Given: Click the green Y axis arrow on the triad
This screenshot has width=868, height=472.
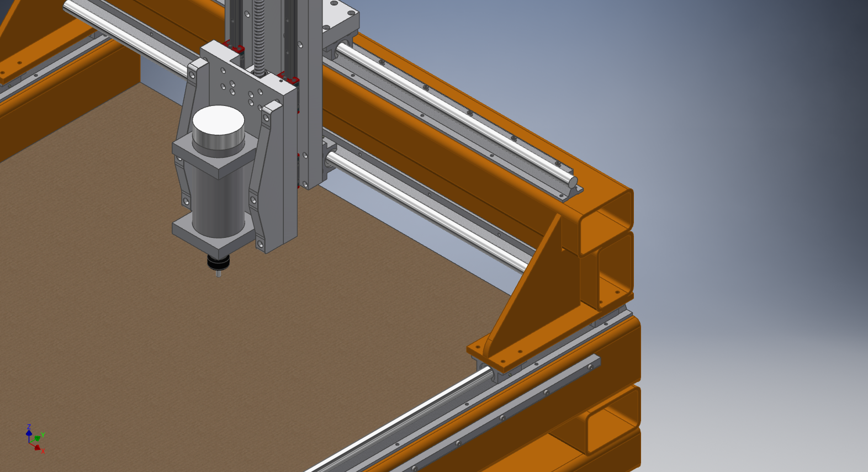Looking at the screenshot, I should [x=39, y=438].
